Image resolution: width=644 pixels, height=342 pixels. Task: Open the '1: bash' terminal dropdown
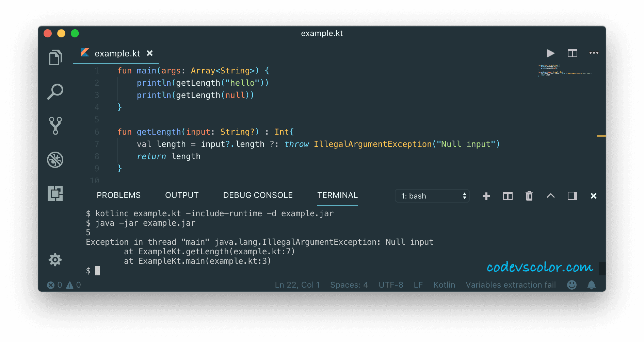tap(432, 196)
